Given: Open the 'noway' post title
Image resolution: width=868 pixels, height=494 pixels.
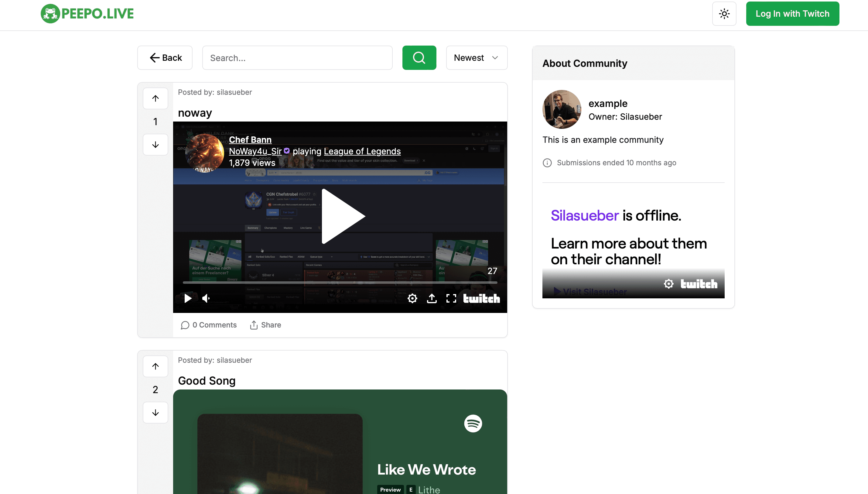Looking at the screenshot, I should [x=195, y=113].
